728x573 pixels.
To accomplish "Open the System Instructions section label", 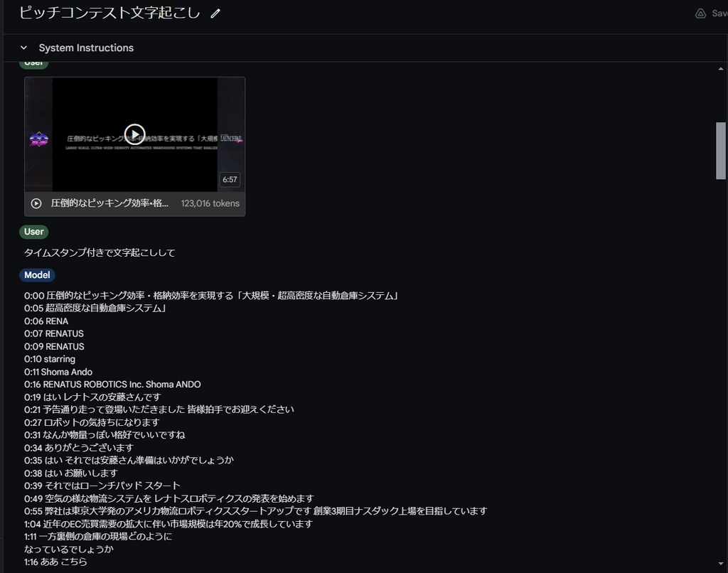I will point(86,48).
